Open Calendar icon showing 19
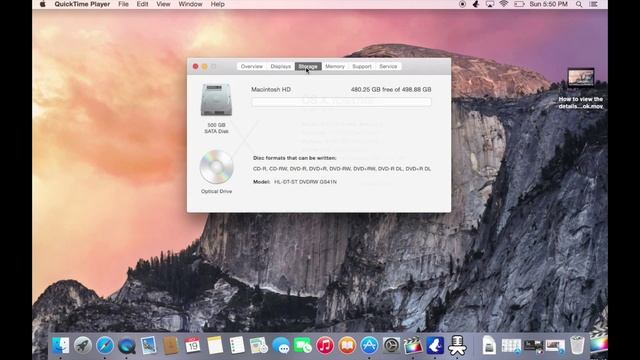This screenshot has height=360, width=640. (193, 346)
